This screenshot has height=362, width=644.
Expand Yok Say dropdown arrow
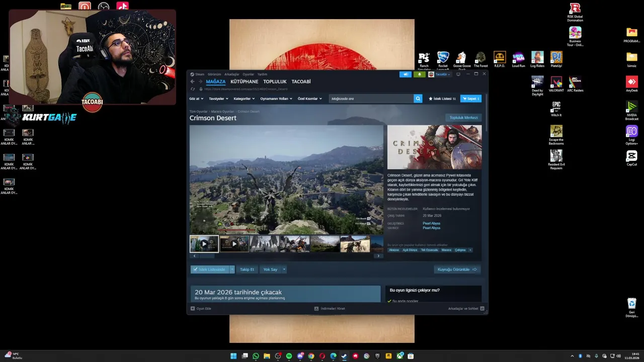click(x=284, y=269)
